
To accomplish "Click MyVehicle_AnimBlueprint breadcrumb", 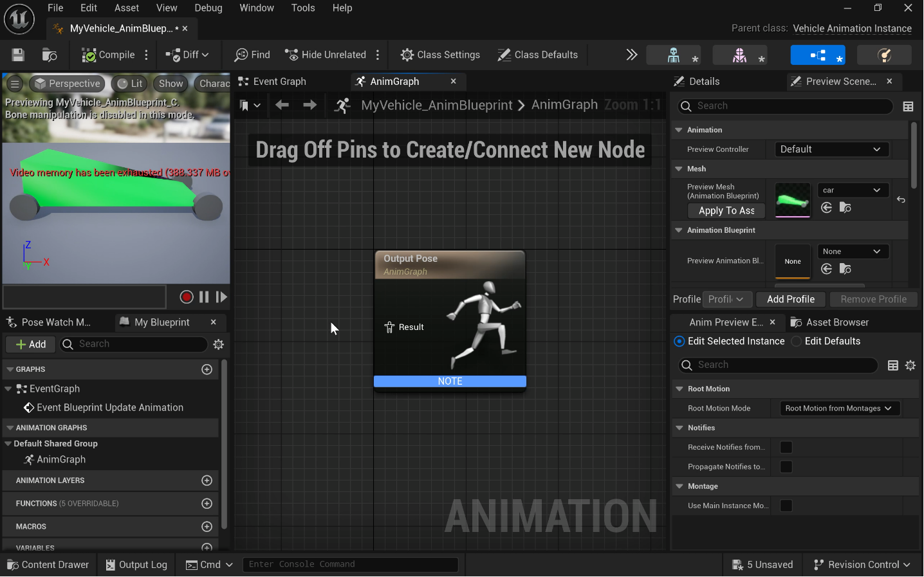I will [437, 105].
